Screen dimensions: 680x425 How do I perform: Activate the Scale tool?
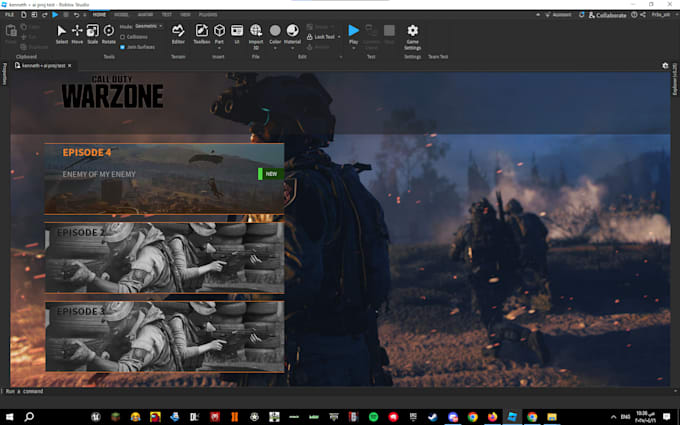(93, 34)
